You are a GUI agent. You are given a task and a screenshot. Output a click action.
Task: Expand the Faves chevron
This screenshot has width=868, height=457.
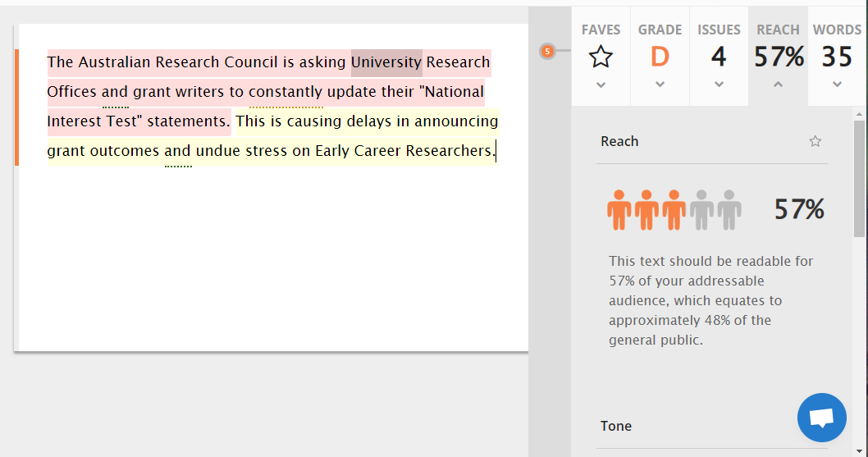(601, 85)
